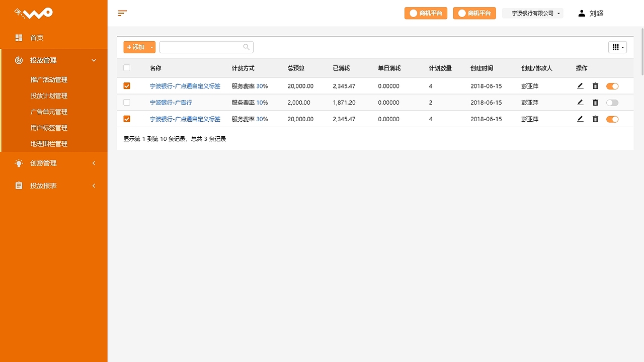Select the header select-all checkbox
The width and height of the screenshot is (644, 362).
tap(127, 67)
